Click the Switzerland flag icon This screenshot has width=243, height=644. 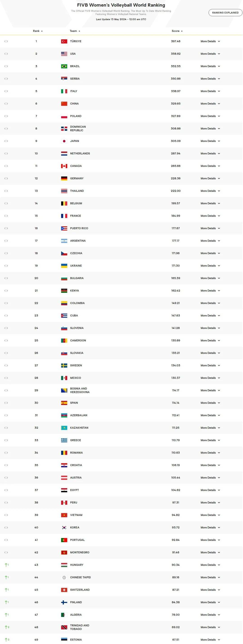pos(64,590)
